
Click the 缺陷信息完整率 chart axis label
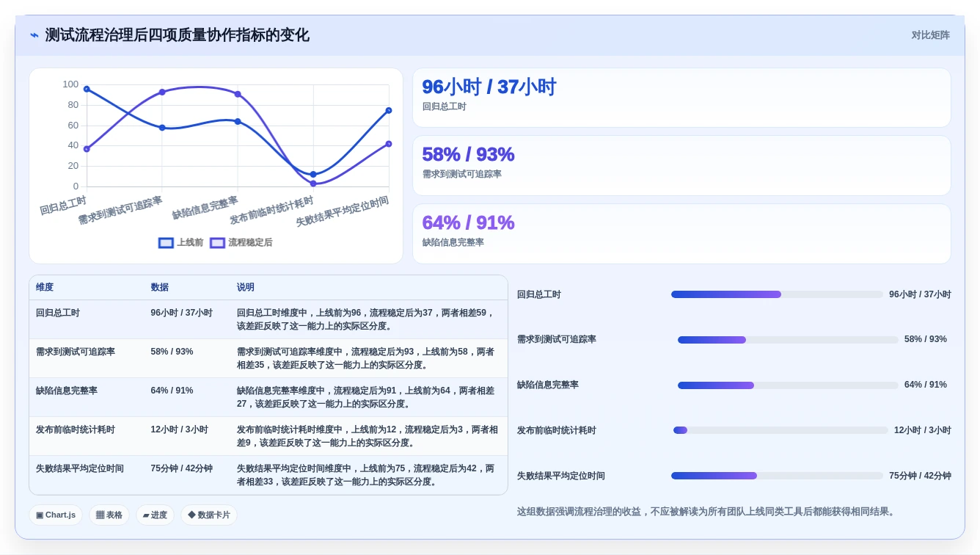205,207
